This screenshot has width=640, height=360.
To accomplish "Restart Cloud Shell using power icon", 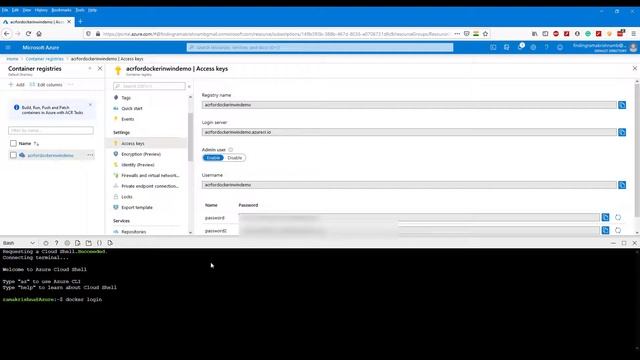I will [x=46, y=243].
